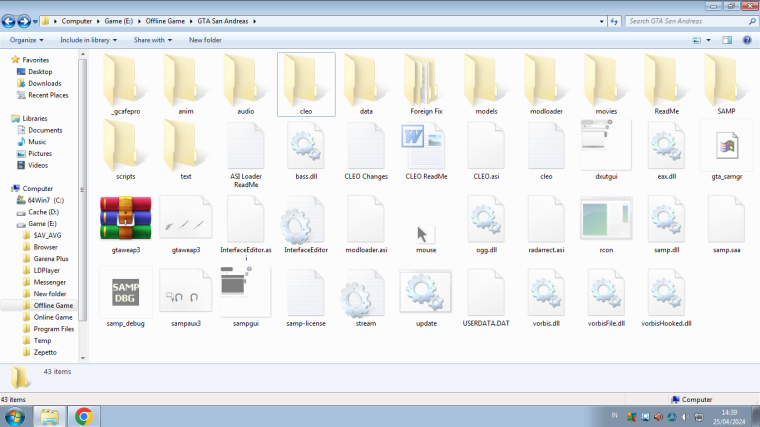Open the Windows Start menu
The image size is (760, 427).
tap(15, 417)
